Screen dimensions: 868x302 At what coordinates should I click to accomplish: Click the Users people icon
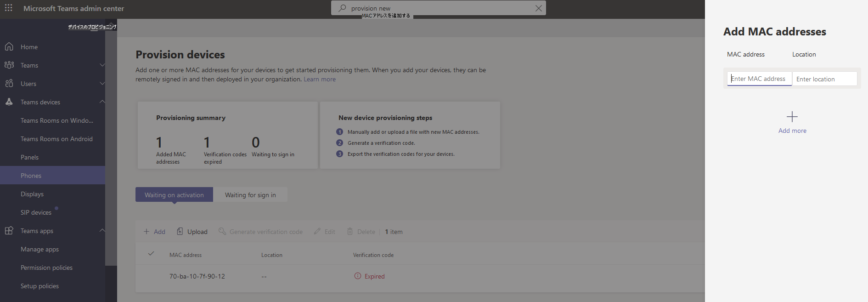(x=9, y=83)
